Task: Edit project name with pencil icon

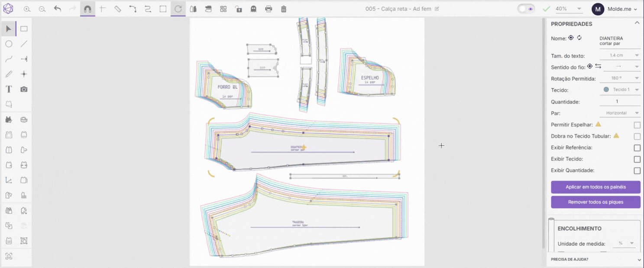Action: pos(437,9)
